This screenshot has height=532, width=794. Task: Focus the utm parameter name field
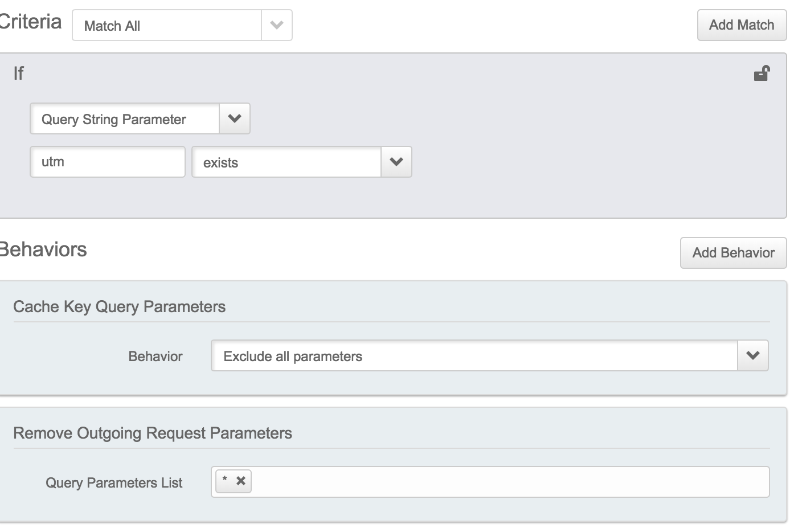point(107,162)
